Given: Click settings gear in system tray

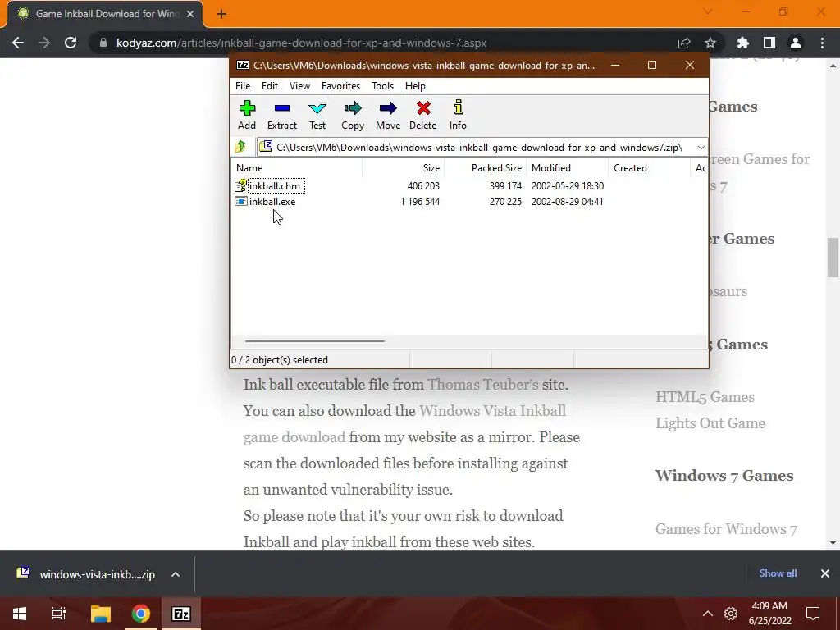Looking at the screenshot, I should [x=731, y=614].
